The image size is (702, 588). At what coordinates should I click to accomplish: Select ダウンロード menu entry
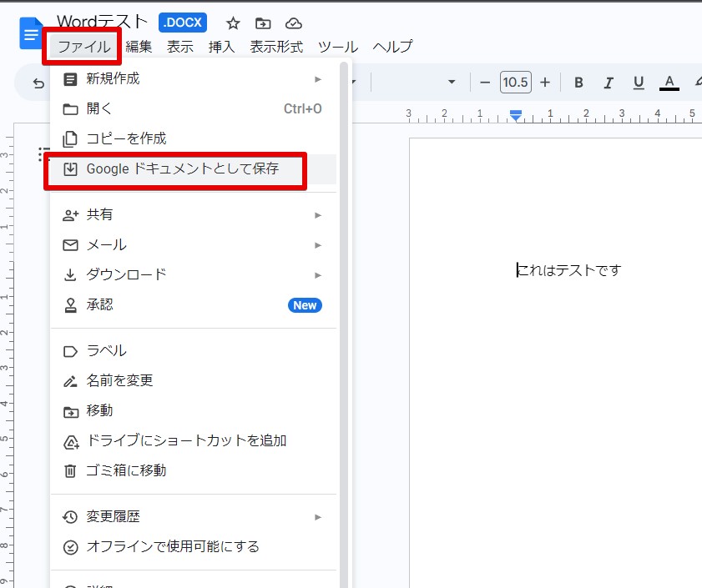[x=193, y=274]
